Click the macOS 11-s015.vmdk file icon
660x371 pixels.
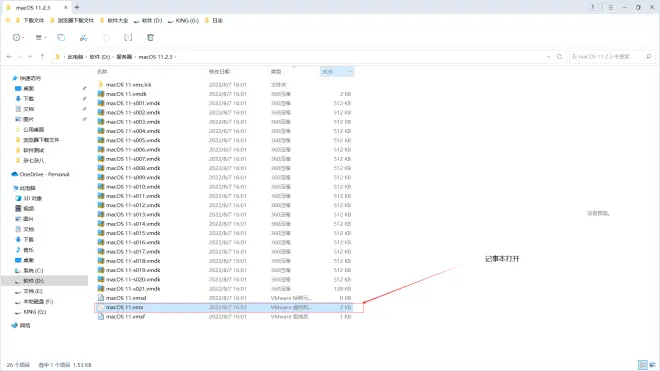(101, 233)
